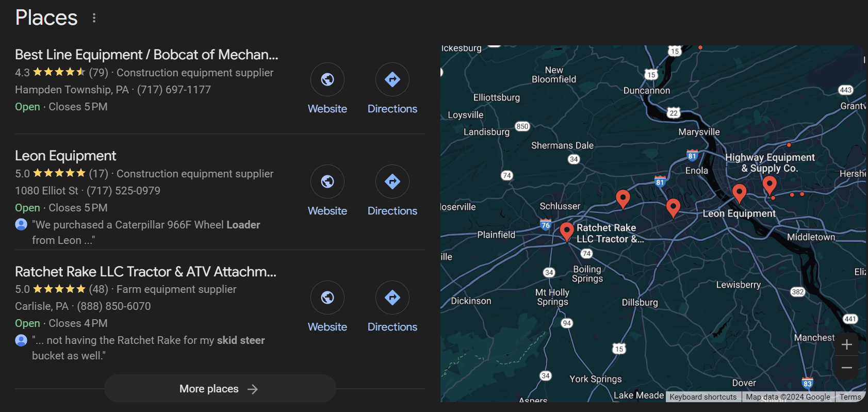Click the Ratchet Rake LLC Tractor map label
Image resolution: width=868 pixels, height=412 pixels.
pyautogui.click(x=610, y=233)
